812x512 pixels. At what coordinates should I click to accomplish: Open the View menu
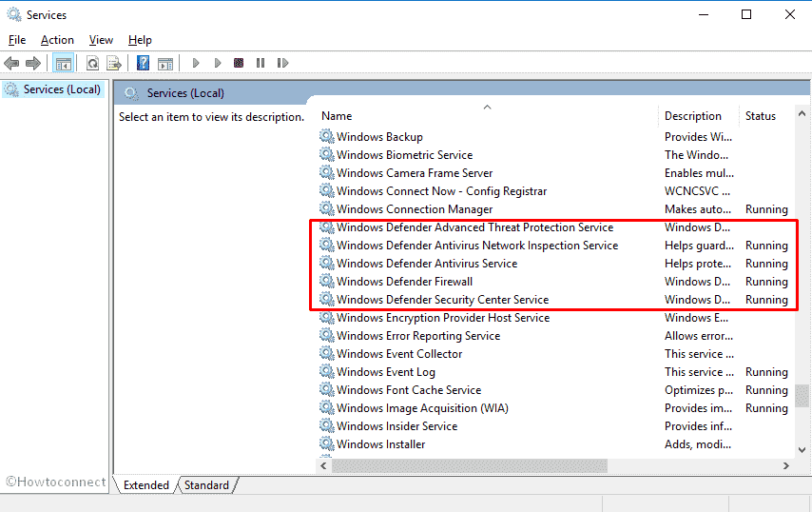(101, 40)
